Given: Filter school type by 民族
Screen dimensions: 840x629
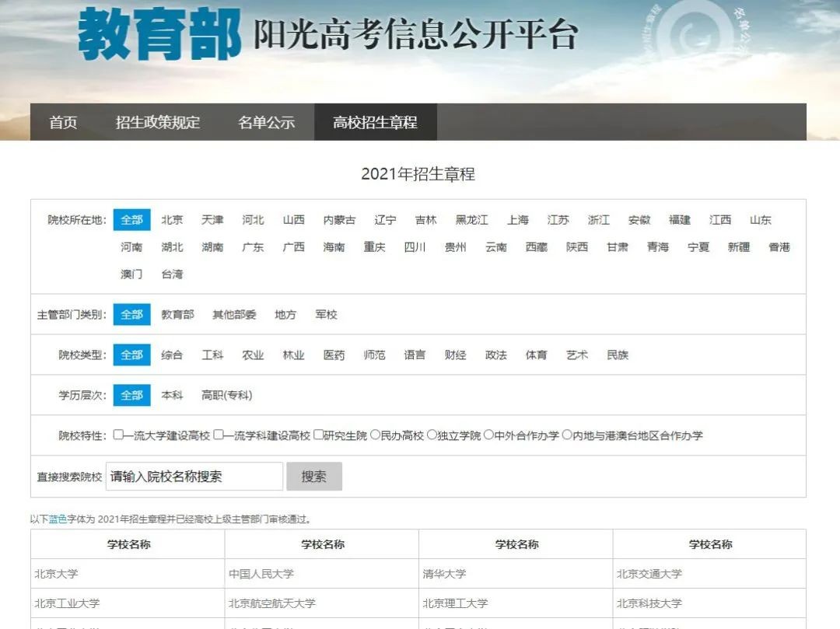Looking at the screenshot, I should (x=617, y=355).
